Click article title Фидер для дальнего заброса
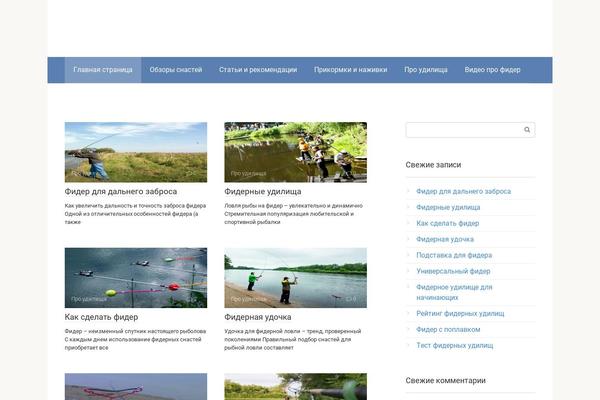 pyautogui.click(x=121, y=191)
